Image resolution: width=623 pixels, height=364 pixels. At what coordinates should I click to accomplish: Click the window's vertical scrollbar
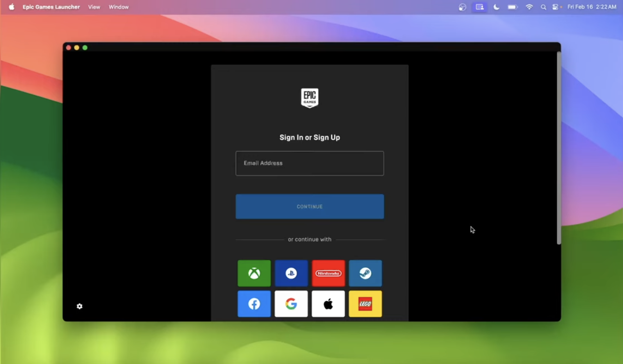(x=559, y=147)
